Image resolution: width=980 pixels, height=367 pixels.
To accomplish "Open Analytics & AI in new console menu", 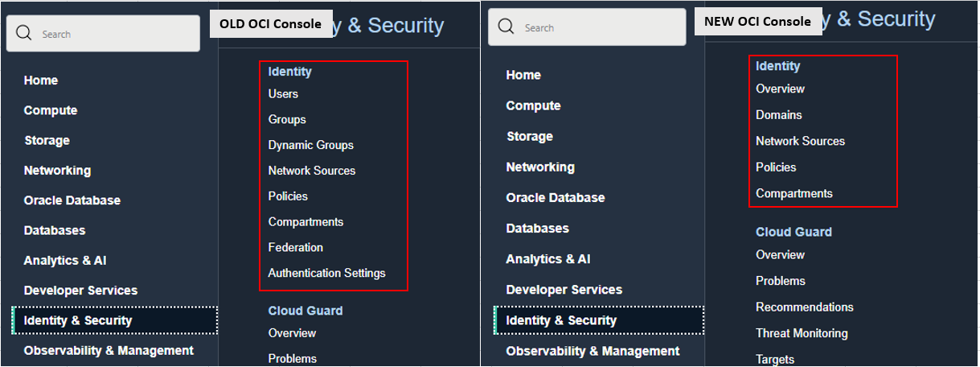I will [547, 259].
